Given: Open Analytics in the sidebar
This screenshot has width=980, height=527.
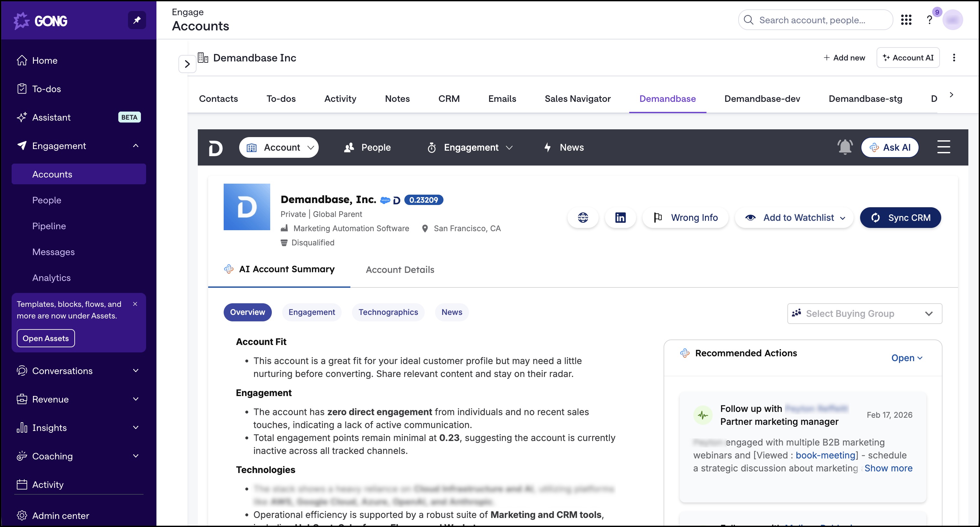Looking at the screenshot, I should coord(51,278).
